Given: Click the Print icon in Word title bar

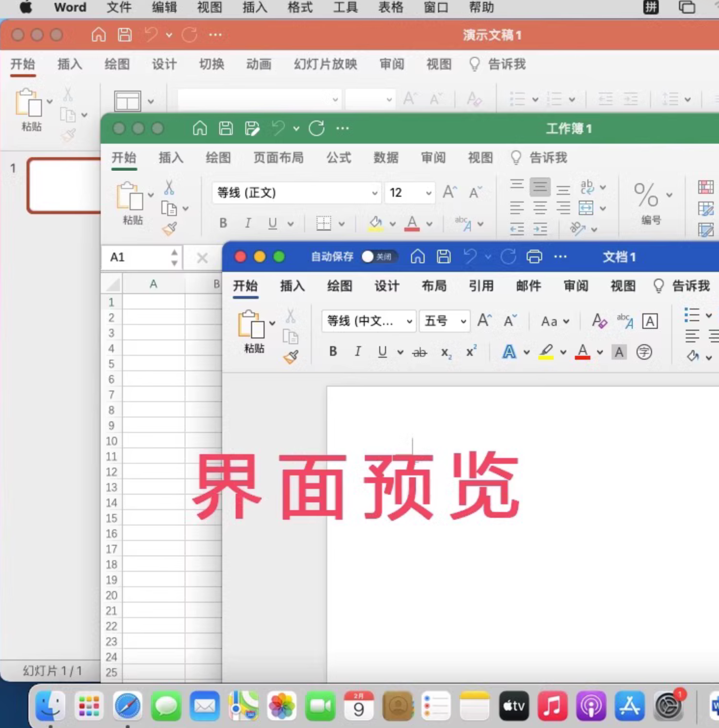Looking at the screenshot, I should [x=534, y=256].
